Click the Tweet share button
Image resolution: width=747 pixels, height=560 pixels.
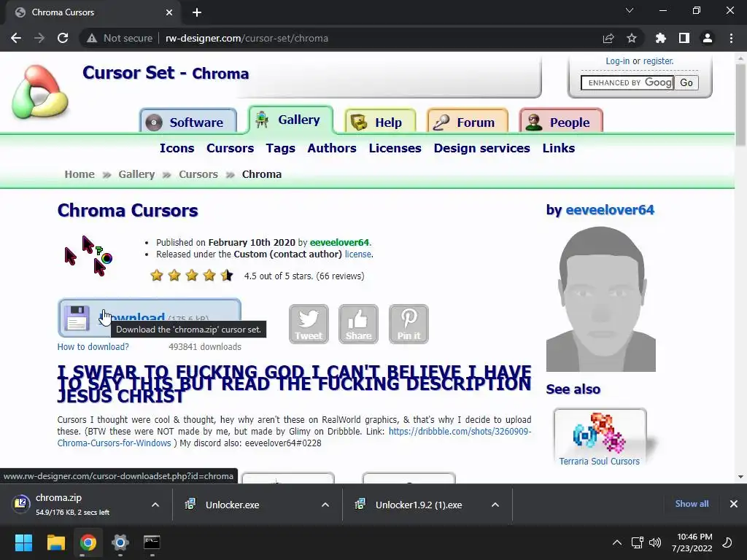pyautogui.click(x=309, y=324)
